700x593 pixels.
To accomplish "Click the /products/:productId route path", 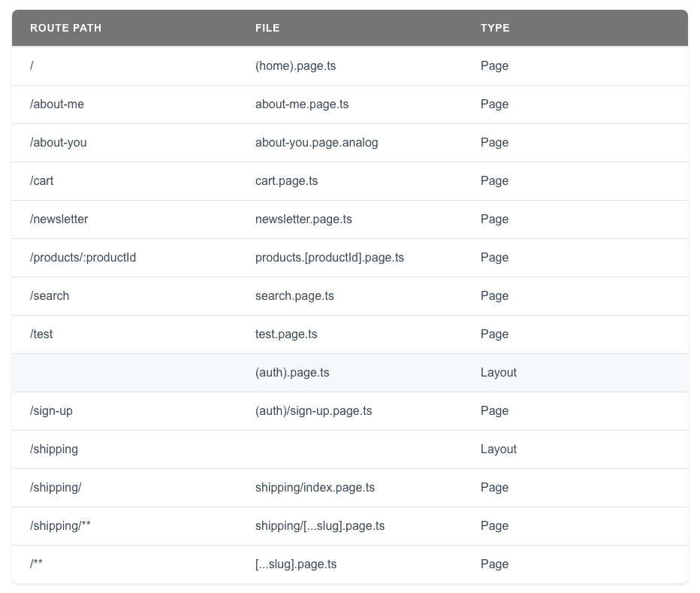I will point(83,257).
